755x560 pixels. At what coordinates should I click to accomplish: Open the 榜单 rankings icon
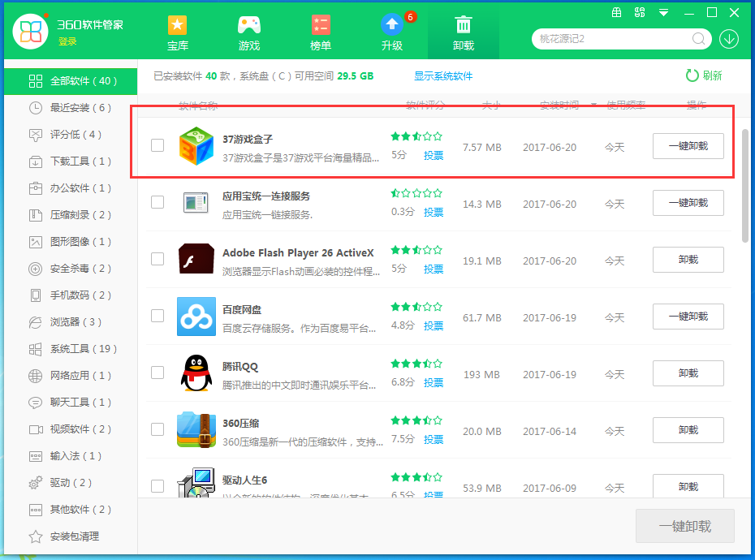pos(320,23)
